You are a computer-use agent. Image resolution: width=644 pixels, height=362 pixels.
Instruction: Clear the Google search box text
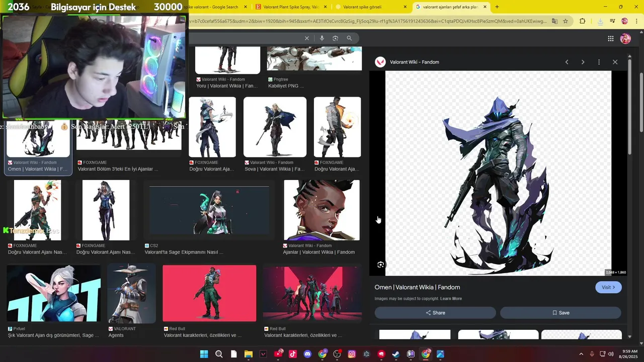[306, 38]
